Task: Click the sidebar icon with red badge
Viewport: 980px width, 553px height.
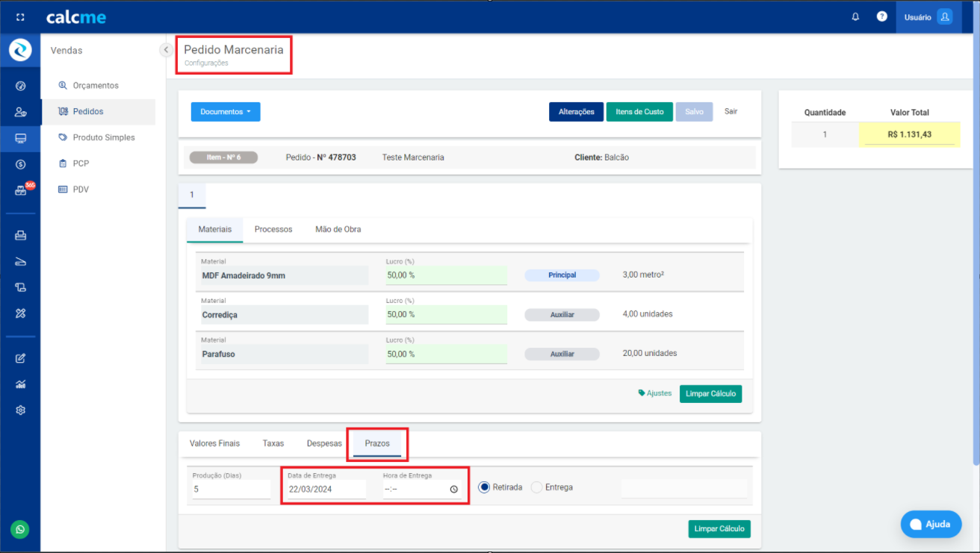Action: point(21,190)
